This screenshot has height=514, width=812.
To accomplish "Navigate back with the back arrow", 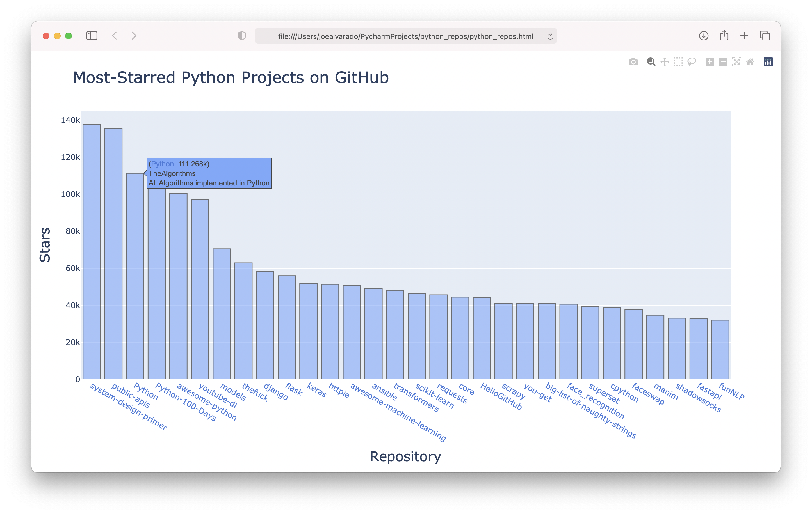I will (x=115, y=36).
